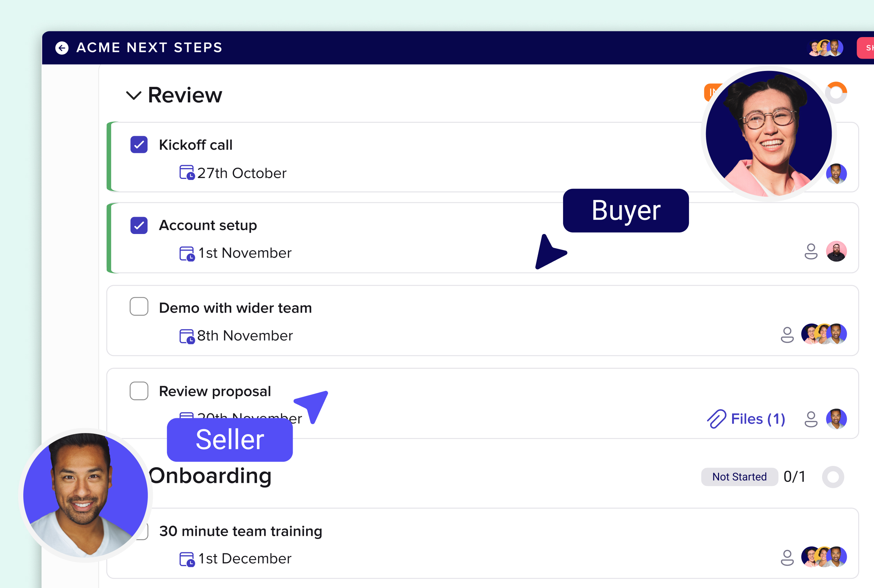Mark Review proposal as complete
The width and height of the screenshot is (874, 588).
139,391
